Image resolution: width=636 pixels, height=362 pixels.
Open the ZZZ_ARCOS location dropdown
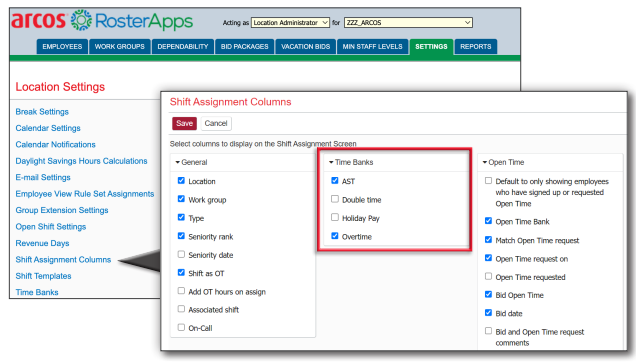[408, 23]
